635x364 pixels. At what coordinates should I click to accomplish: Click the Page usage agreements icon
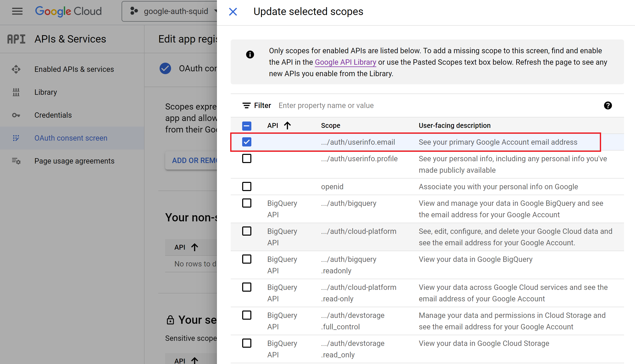click(x=16, y=160)
